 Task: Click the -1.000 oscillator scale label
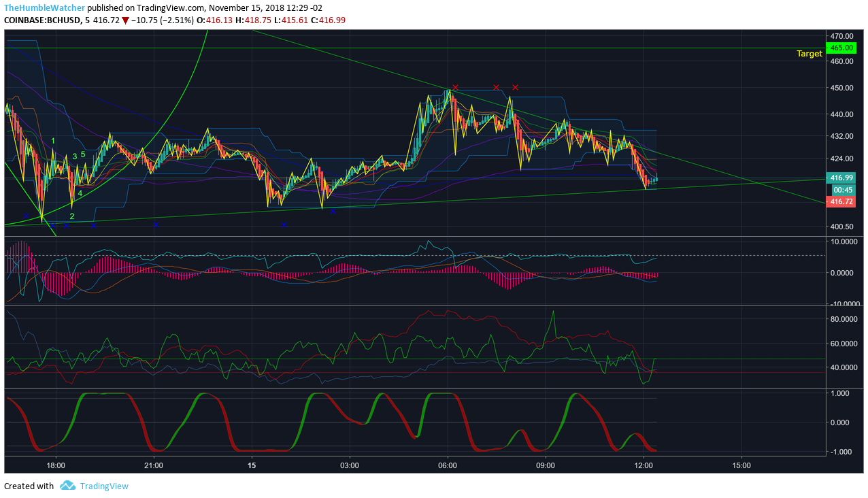[840, 452]
